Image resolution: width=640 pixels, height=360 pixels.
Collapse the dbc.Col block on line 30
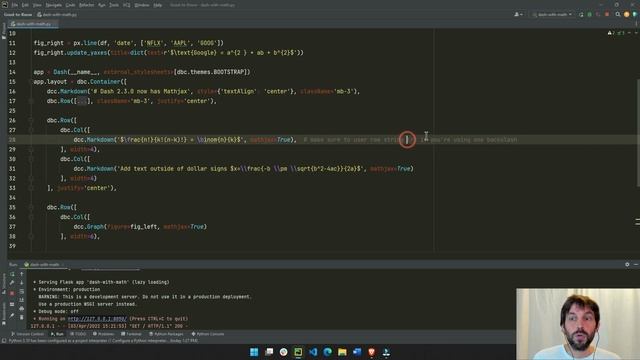tap(31, 159)
